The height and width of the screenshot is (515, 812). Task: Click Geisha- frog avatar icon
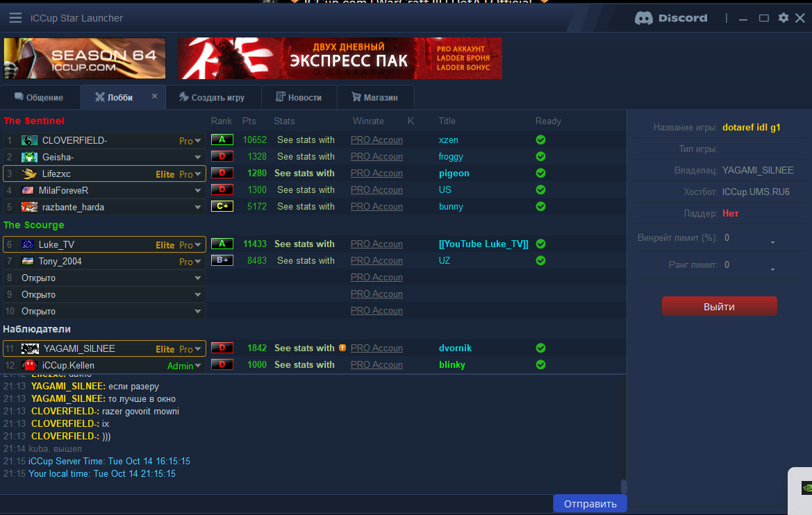click(x=29, y=157)
